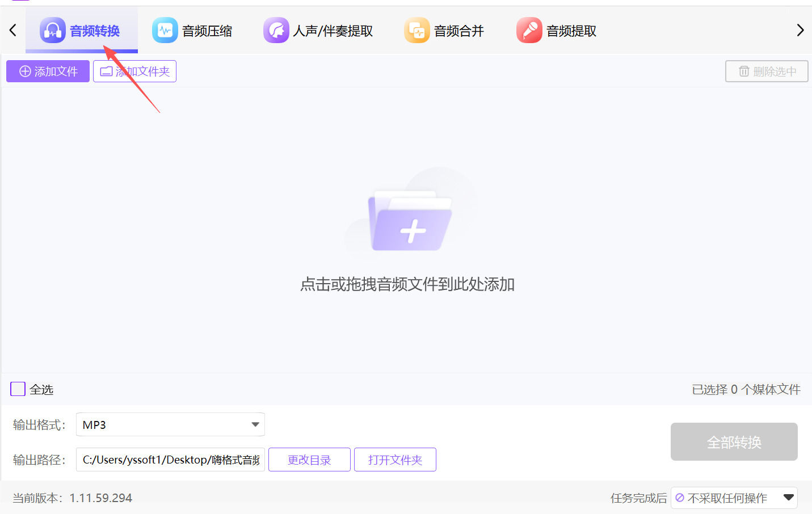Click the 添加文件夹 button

(x=134, y=71)
